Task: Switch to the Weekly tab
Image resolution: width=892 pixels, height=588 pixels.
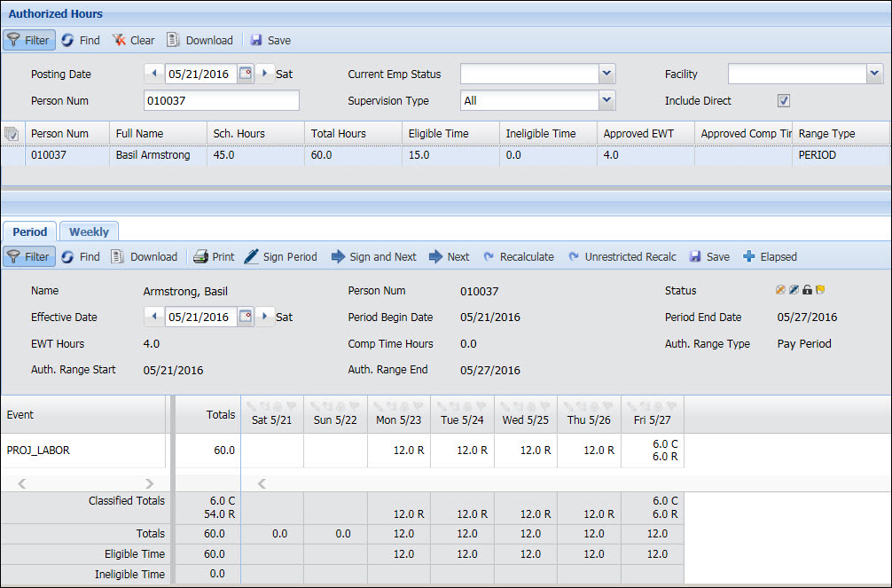Action: pos(89,231)
